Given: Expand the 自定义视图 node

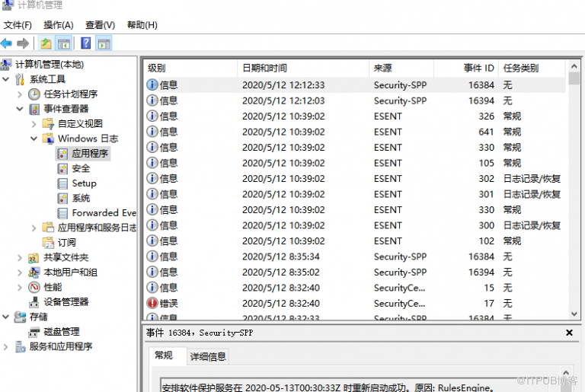Looking at the screenshot, I should click(x=34, y=124).
